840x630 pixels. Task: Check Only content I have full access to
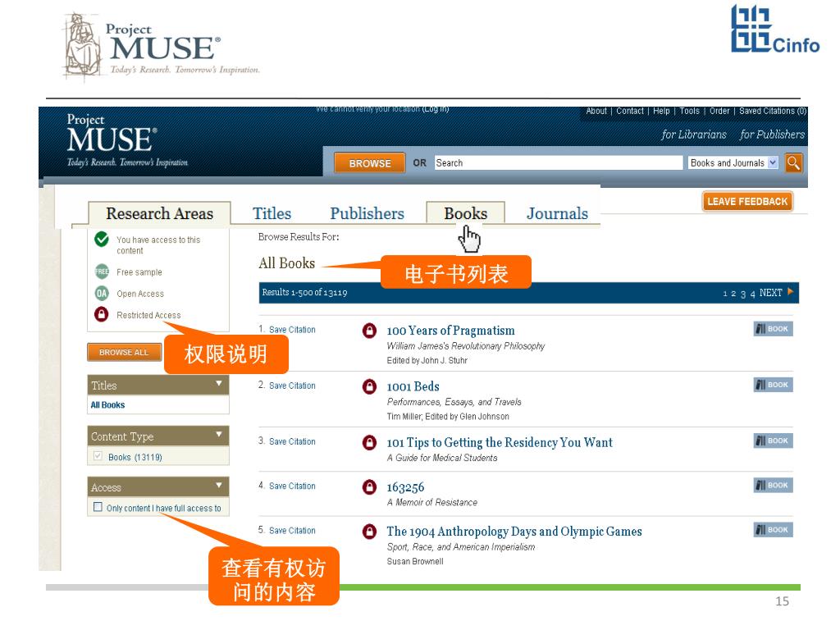pos(98,507)
